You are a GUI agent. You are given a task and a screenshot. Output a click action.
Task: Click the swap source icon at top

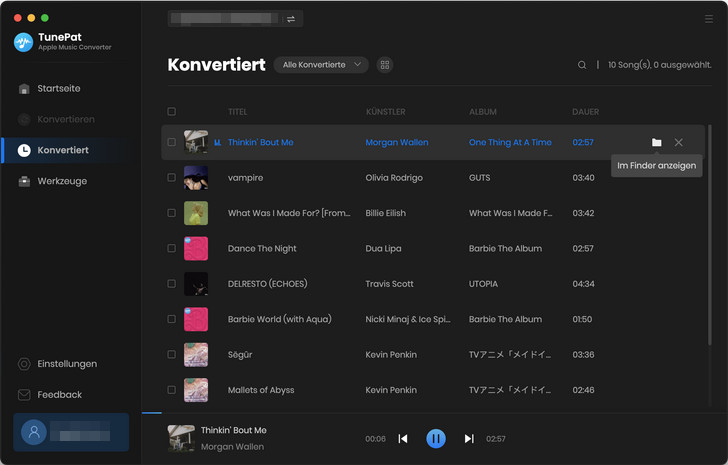tap(291, 19)
